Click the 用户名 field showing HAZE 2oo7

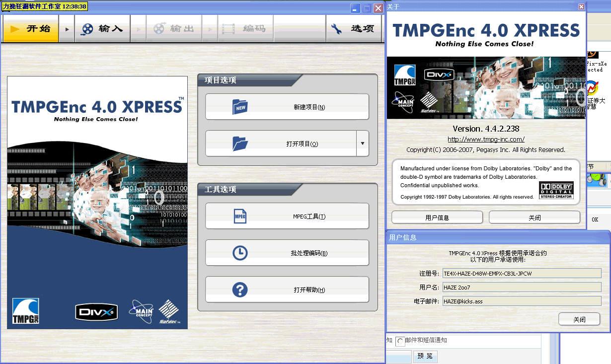(522, 287)
